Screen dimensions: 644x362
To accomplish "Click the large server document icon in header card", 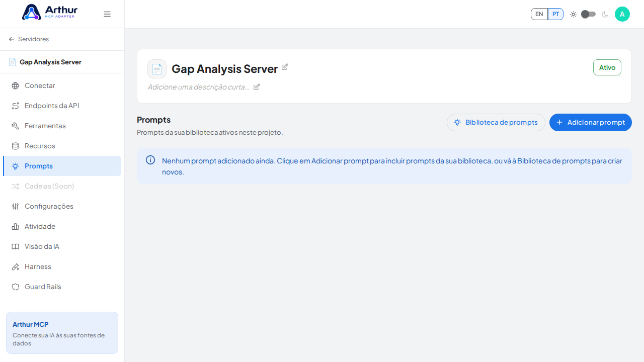I will point(157,69).
